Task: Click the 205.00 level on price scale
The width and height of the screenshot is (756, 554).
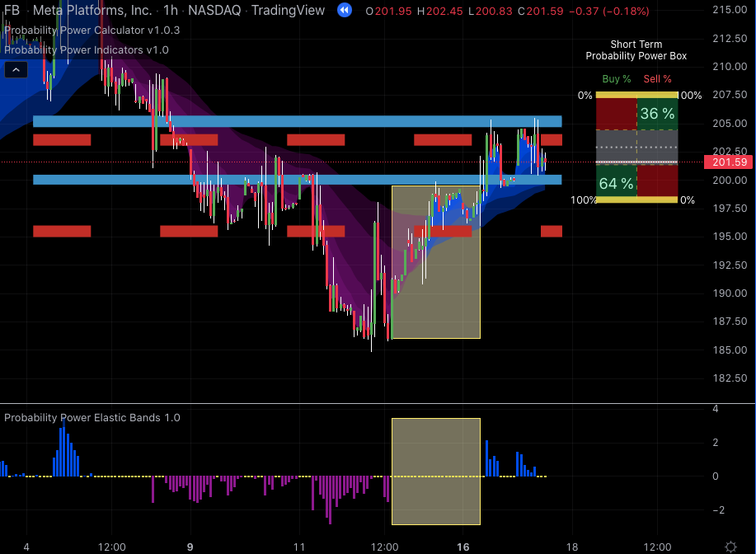Action: point(729,123)
